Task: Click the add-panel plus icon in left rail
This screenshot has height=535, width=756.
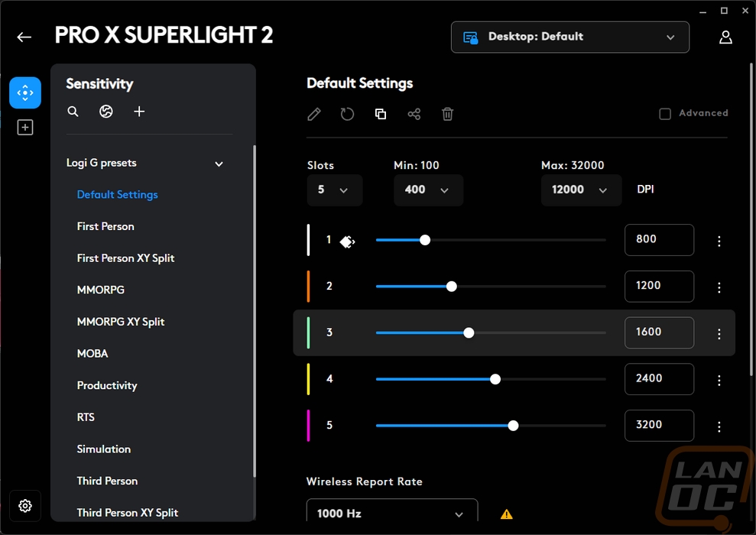Action: click(x=25, y=128)
